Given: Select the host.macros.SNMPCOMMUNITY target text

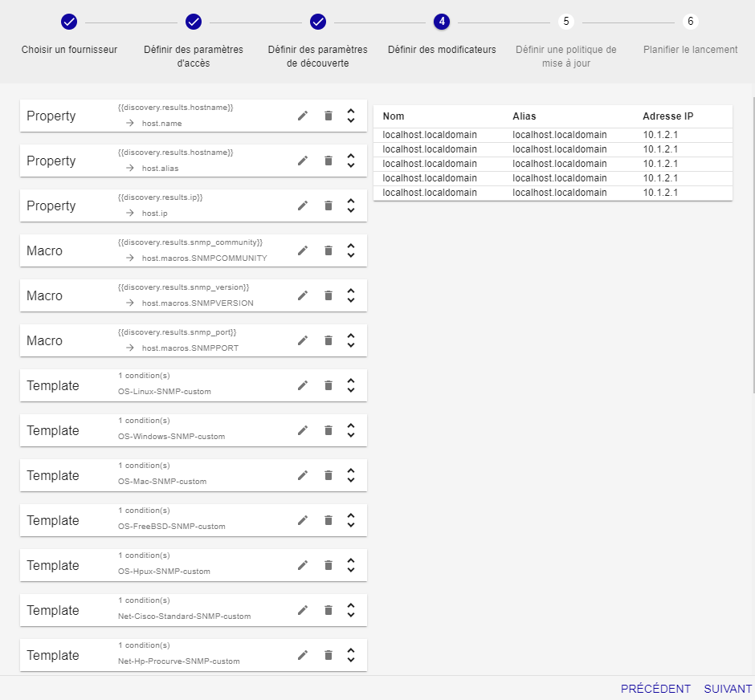Looking at the screenshot, I should pyautogui.click(x=204, y=258).
